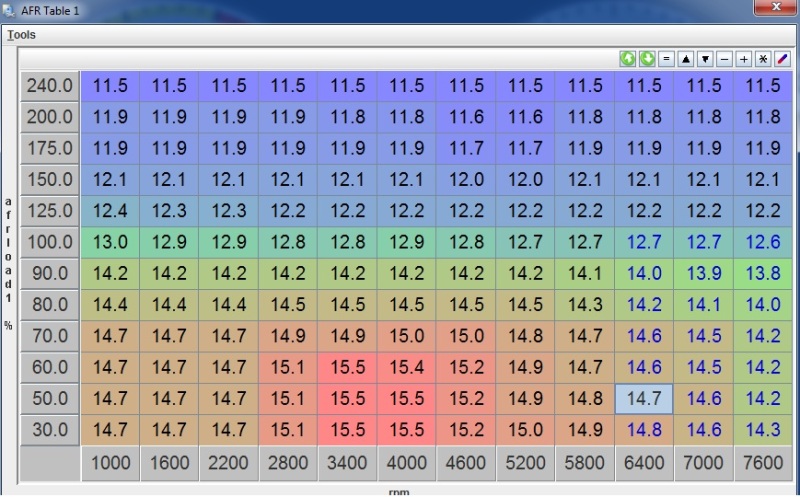This screenshot has width=800, height=497.
Task: Select the 60.0 load row header
Action: [49, 367]
